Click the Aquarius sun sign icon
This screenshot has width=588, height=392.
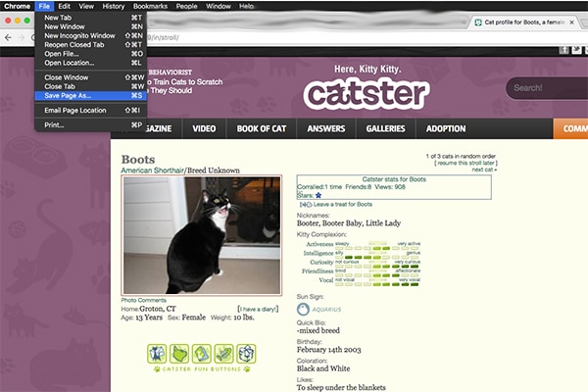coord(303,310)
